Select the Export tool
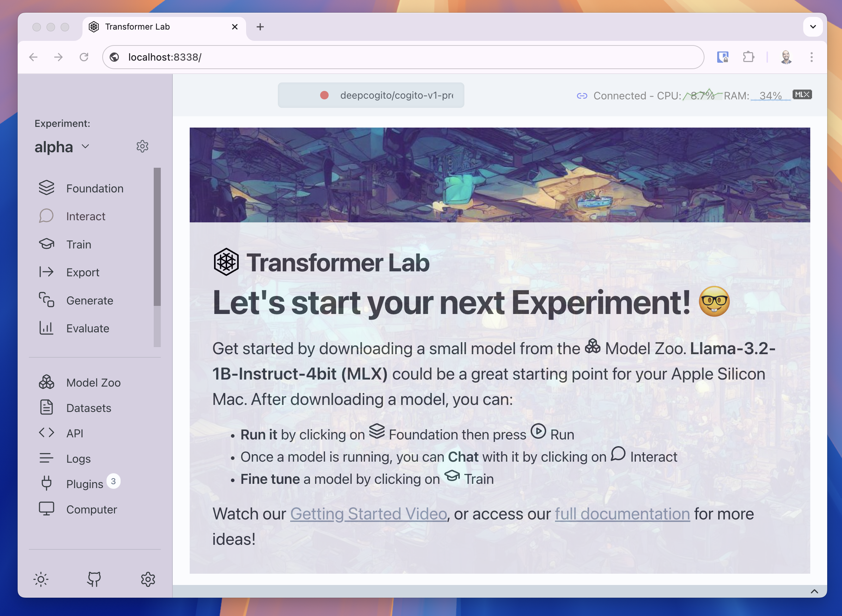The height and width of the screenshot is (616, 842). (83, 272)
